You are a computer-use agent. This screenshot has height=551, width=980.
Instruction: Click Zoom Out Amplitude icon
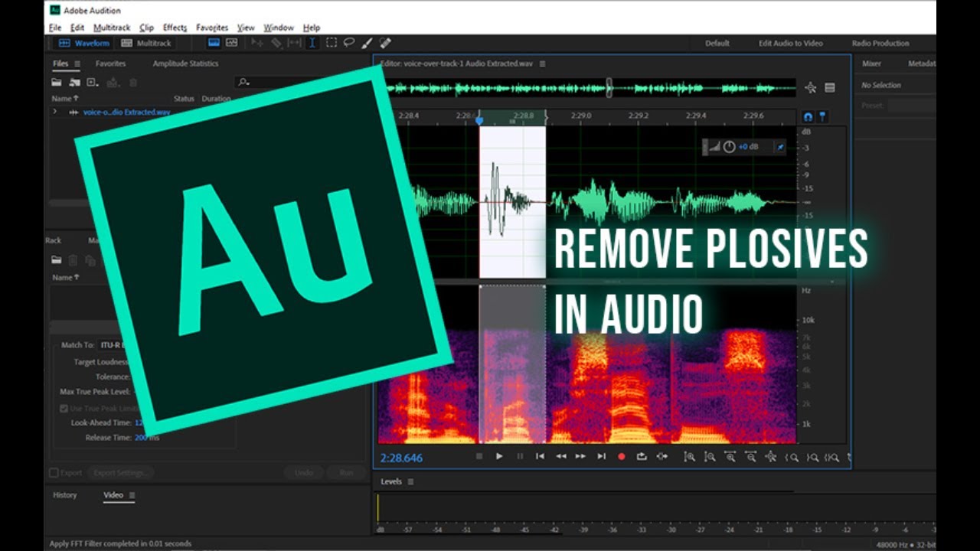point(710,457)
